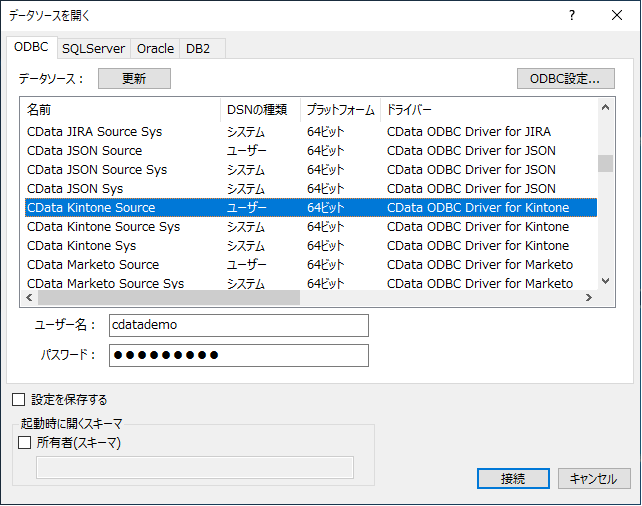Image resolution: width=642 pixels, height=506 pixels.
Task: Click the vertical scrollbar thumb
Action: point(605,164)
